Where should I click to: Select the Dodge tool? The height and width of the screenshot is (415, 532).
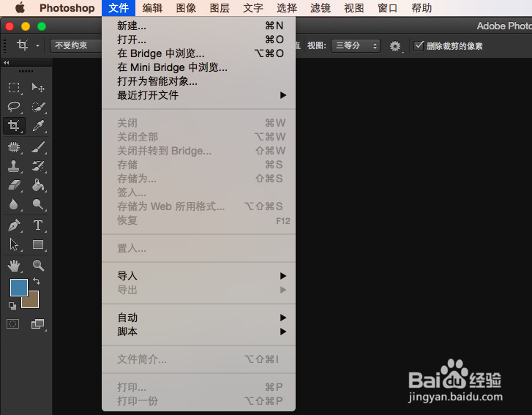point(38,204)
